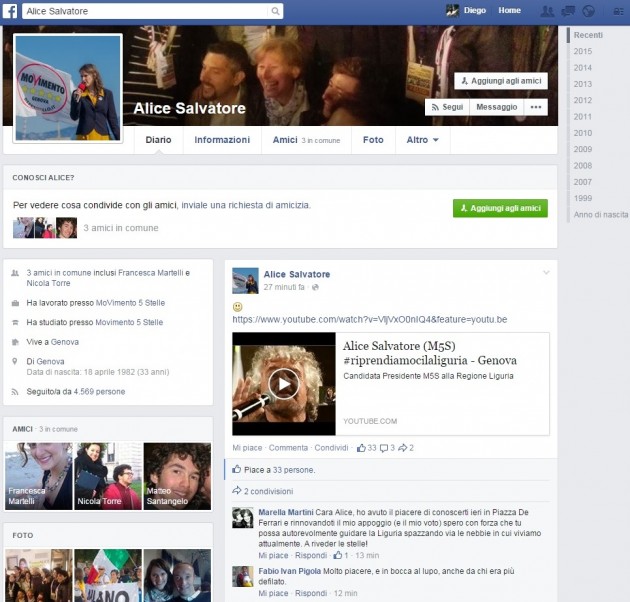Screen dimensions: 630x602
Task: Open the three-dots more options button
Action: [536, 107]
